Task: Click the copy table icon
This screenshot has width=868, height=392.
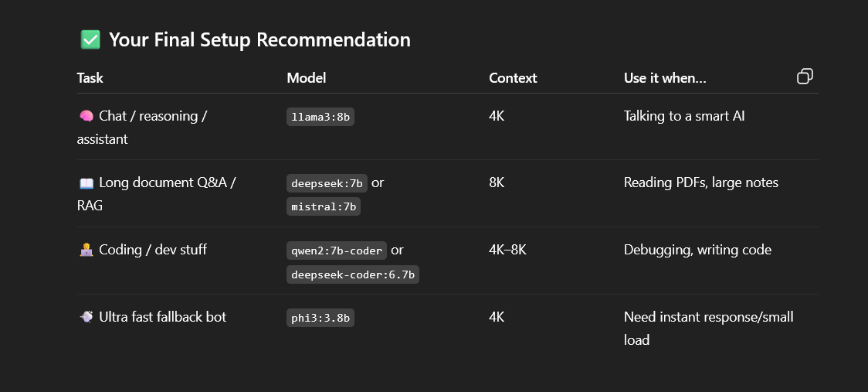Action: click(805, 76)
